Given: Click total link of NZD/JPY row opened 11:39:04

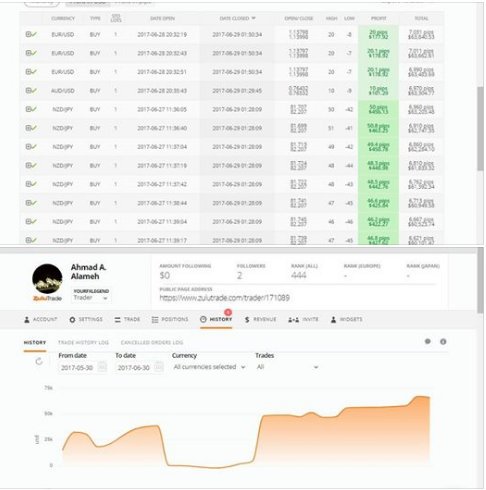Looking at the screenshot, I should pos(421,221).
